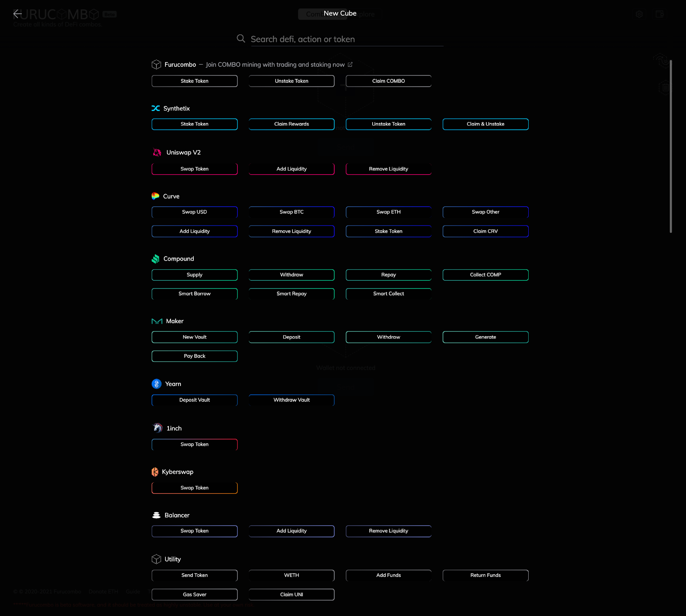
Task: Select Maker Withdraw action
Action: click(x=388, y=337)
